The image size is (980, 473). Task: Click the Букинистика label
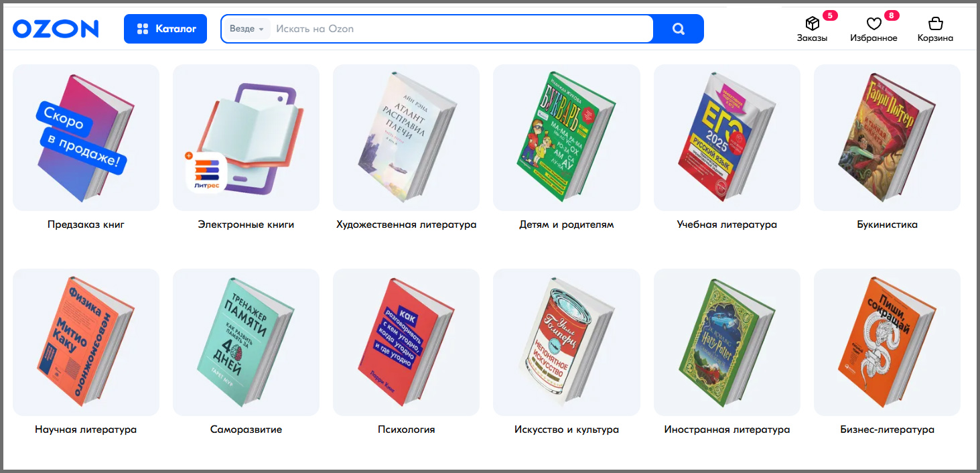(887, 224)
